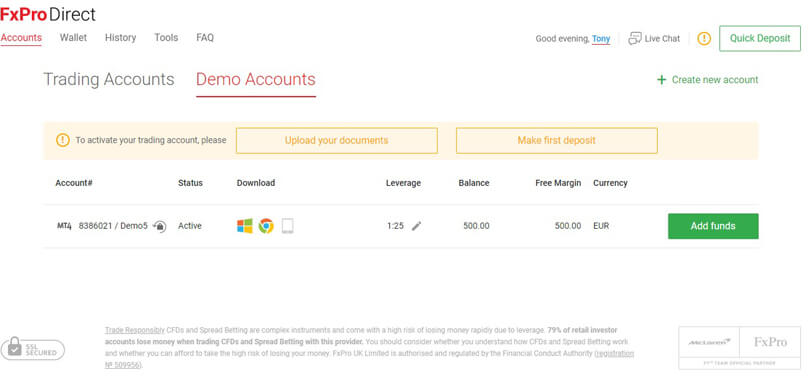Click the Add funds button
Screen dimensions: 810x392
pos(713,226)
